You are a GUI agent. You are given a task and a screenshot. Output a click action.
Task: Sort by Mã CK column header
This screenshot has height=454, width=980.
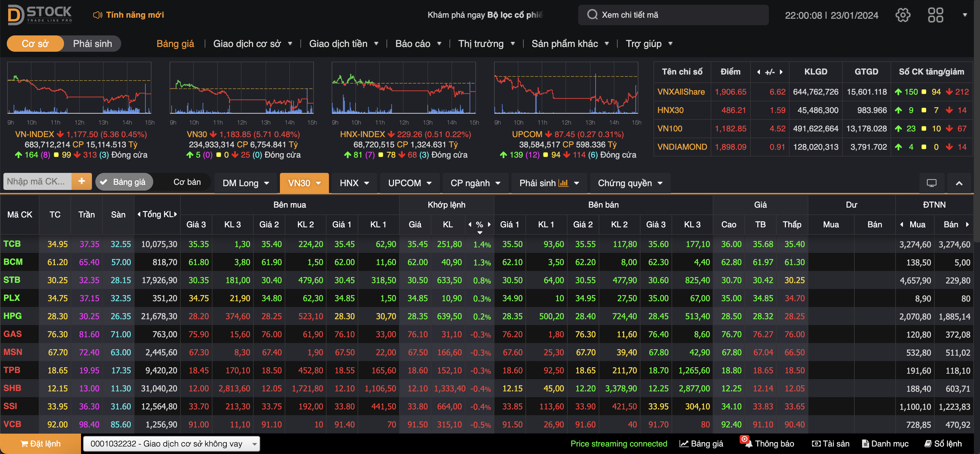tap(20, 214)
